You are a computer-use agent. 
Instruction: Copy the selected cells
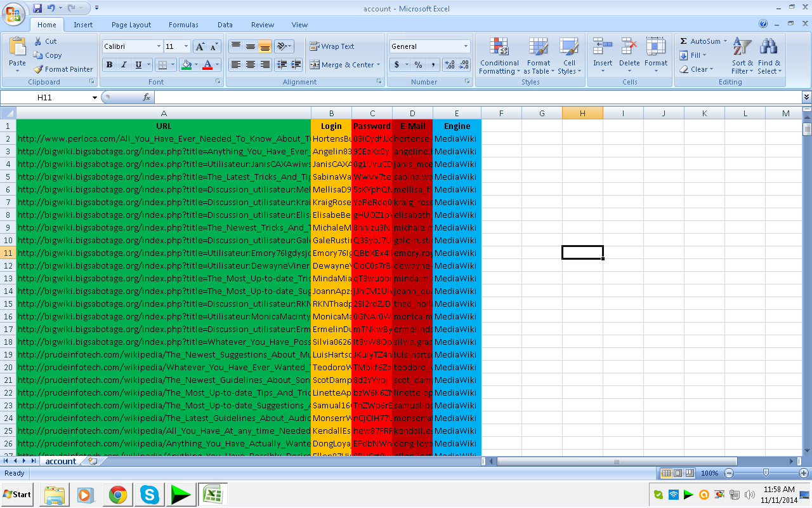point(48,55)
